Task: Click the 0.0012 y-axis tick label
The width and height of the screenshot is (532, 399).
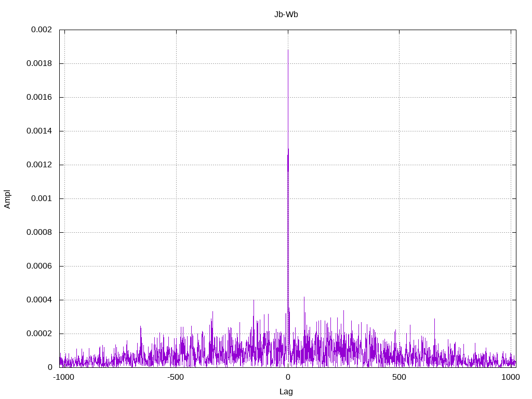Action: [x=39, y=165]
